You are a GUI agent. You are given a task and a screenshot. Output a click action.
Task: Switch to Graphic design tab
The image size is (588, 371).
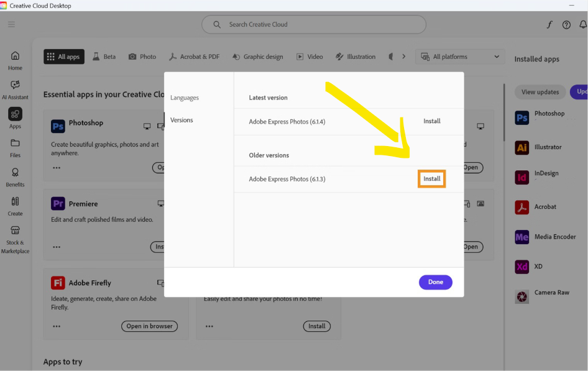click(x=257, y=57)
